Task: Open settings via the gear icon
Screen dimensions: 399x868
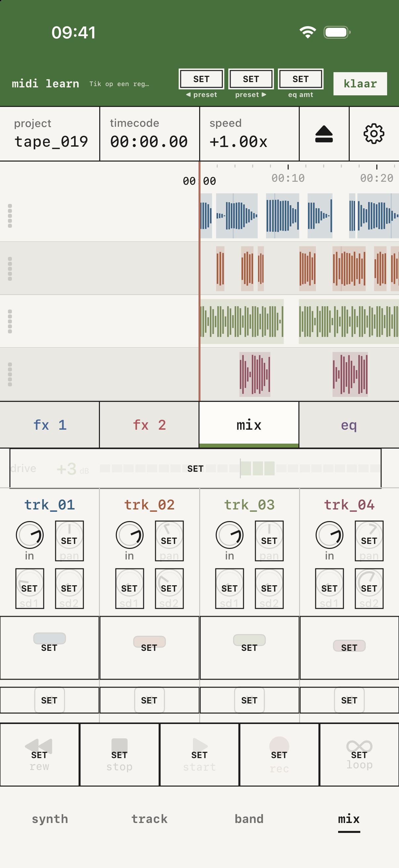Action: (x=374, y=134)
